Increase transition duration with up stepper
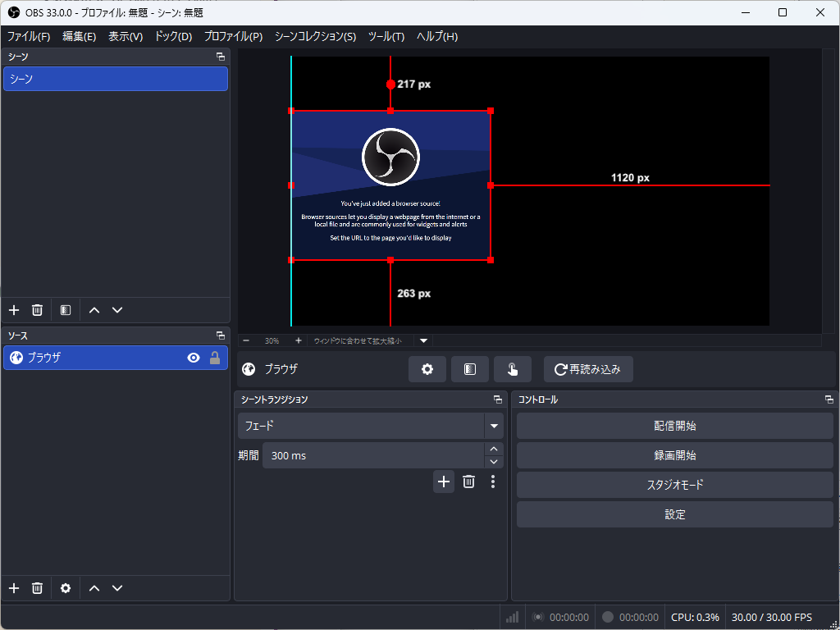Viewport: 840px width, 630px height. tap(494, 449)
